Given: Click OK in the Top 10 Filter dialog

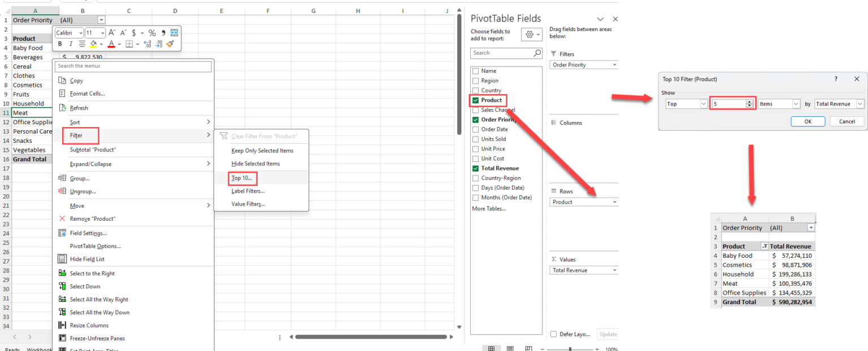Looking at the screenshot, I should 808,121.
